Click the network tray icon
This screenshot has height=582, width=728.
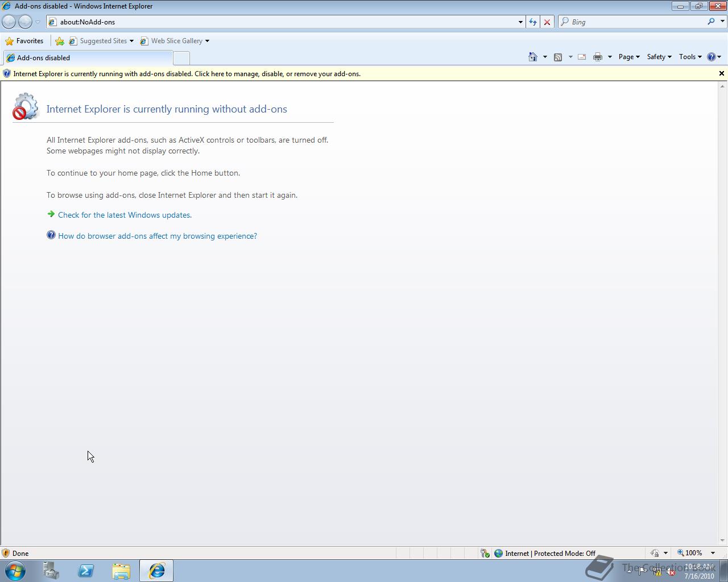pos(657,571)
